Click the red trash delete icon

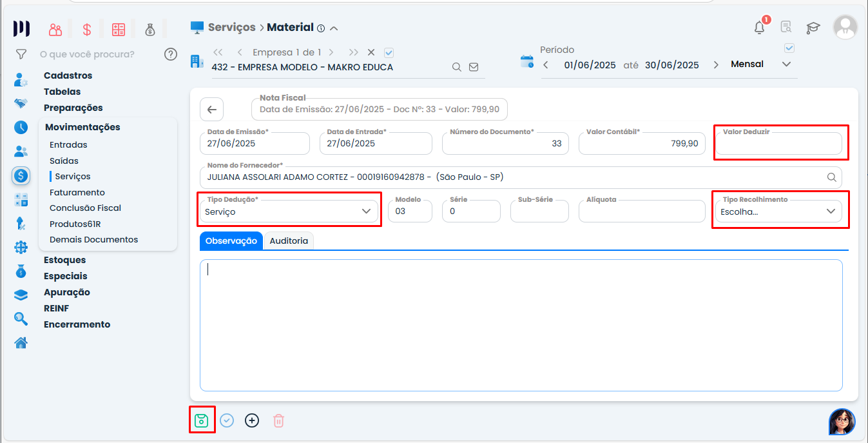point(278,420)
